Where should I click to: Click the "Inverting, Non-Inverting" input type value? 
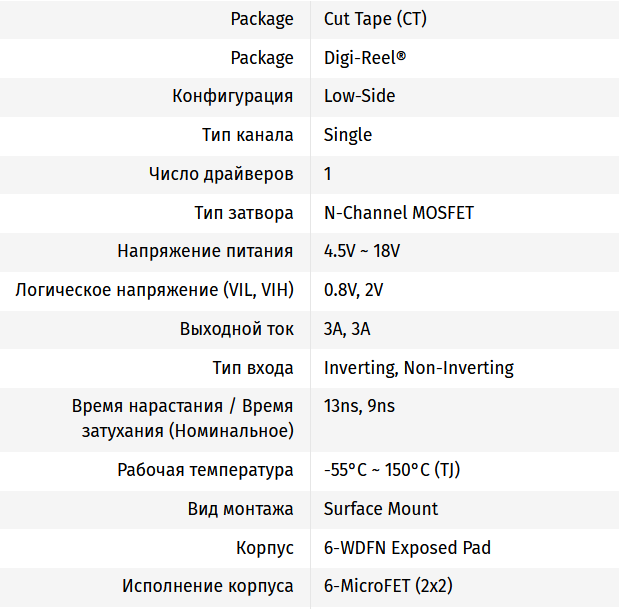click(x=419, y=368)
